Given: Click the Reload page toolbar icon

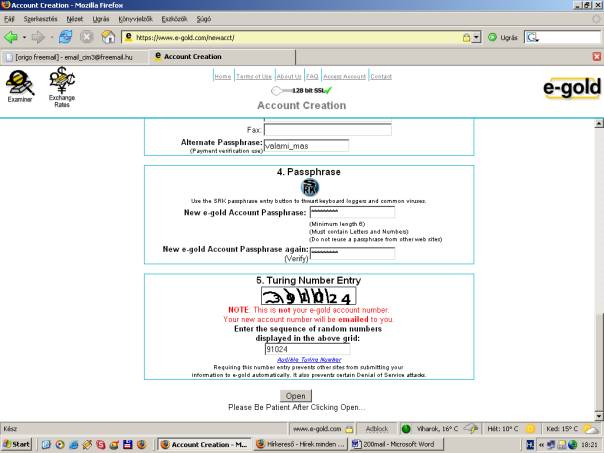Looking at the screenshot, I should (64, 37).
